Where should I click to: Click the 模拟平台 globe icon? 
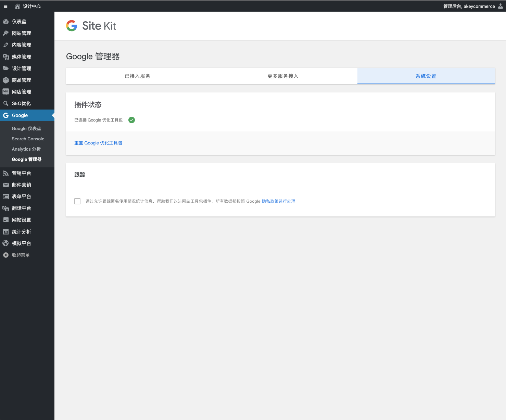6,243
